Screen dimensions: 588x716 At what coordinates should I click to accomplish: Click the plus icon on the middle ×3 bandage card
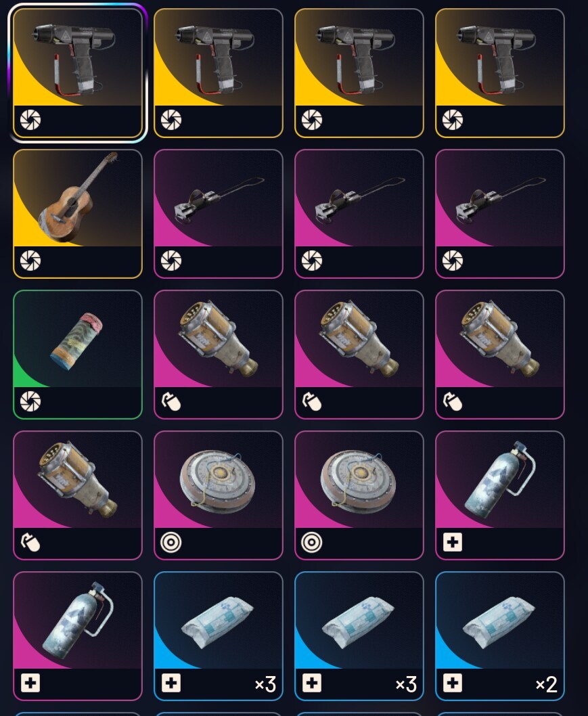(312, 683)
